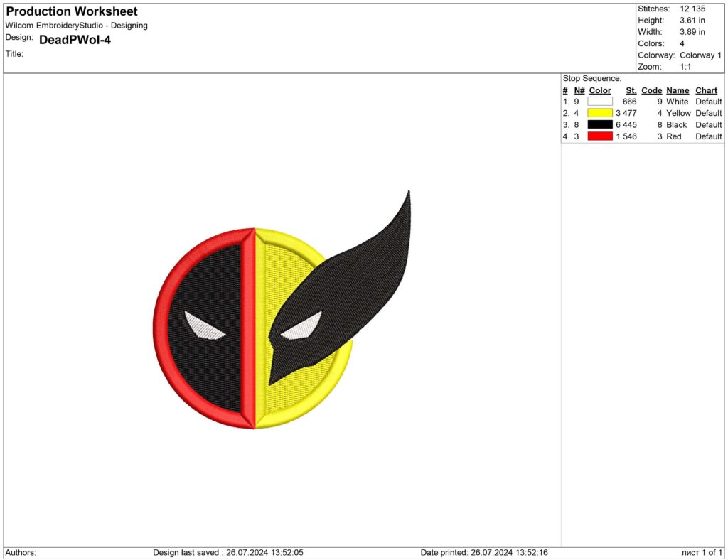The width and height of the screenshot is (728, 560).
Task: Click the Color column header
Action: coord(599,90)
